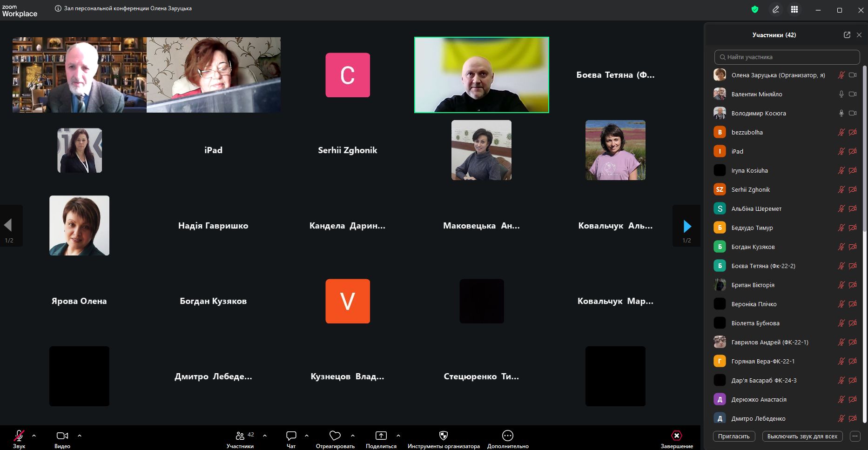
Task: Click the Пригласить invite button
Action: point(733,437)
